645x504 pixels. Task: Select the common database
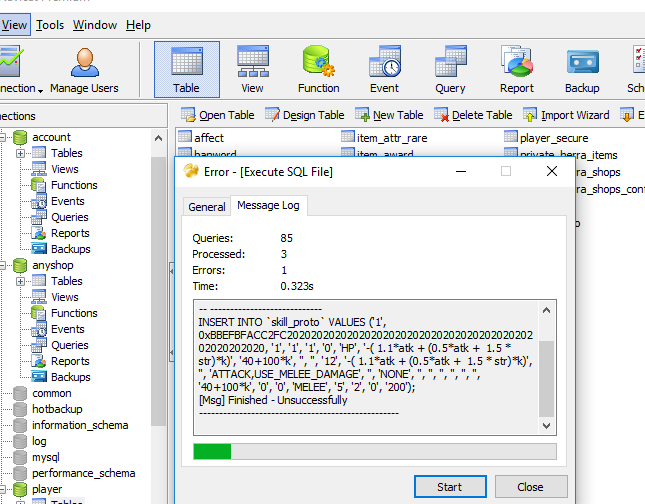[51, 393]
